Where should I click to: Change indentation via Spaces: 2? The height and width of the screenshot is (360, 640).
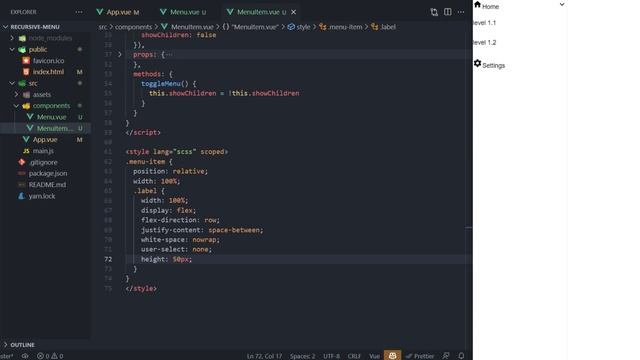(302, 356)
